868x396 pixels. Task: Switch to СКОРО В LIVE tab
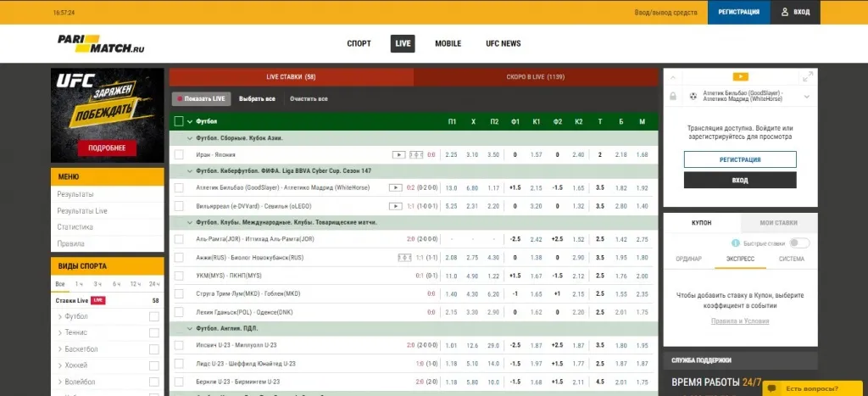click(x=536, y=77)
